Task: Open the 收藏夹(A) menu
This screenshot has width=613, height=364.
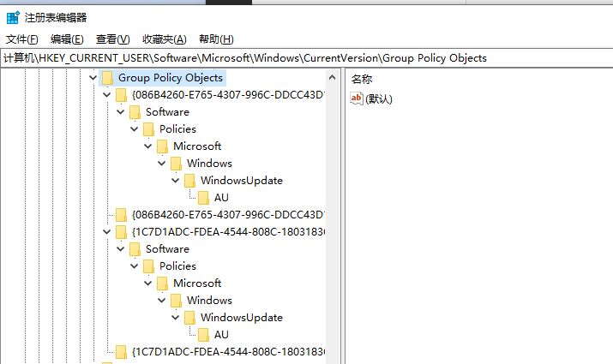Action: 165,39
